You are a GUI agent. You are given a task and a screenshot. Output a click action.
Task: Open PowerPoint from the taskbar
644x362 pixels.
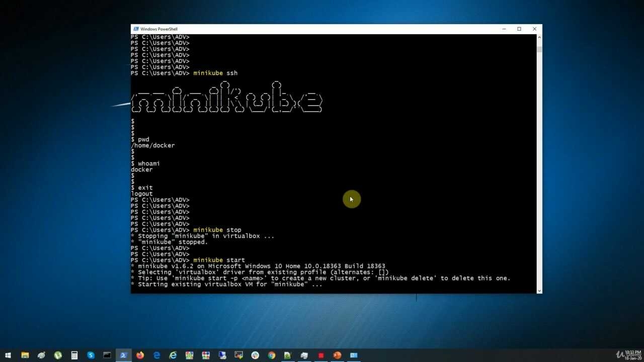[337, 355]
